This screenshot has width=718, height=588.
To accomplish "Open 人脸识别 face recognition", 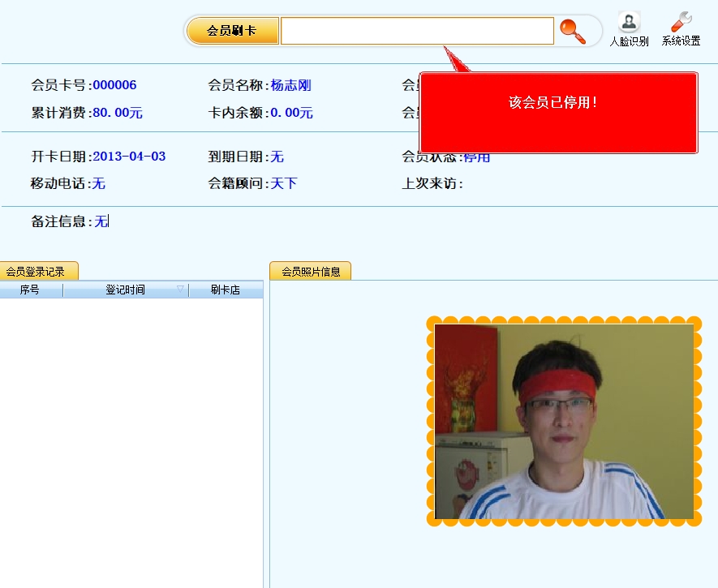I will tap(629, 29).
